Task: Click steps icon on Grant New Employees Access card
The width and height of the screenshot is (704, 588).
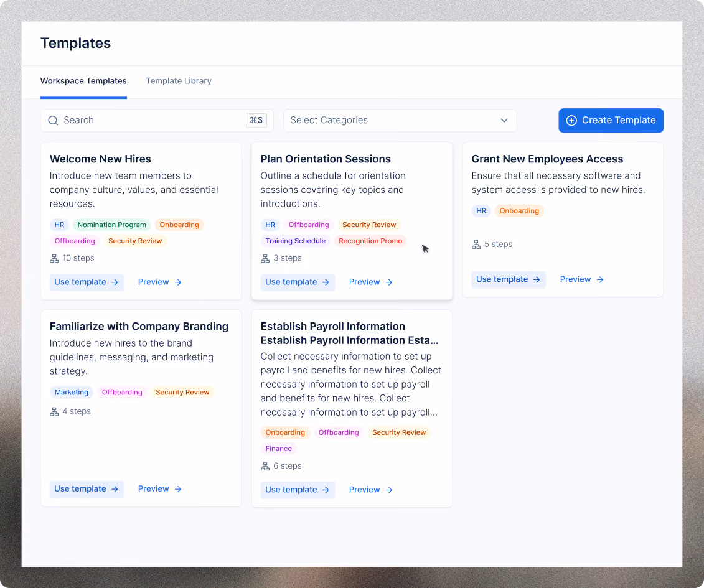Action: (476, 245)
